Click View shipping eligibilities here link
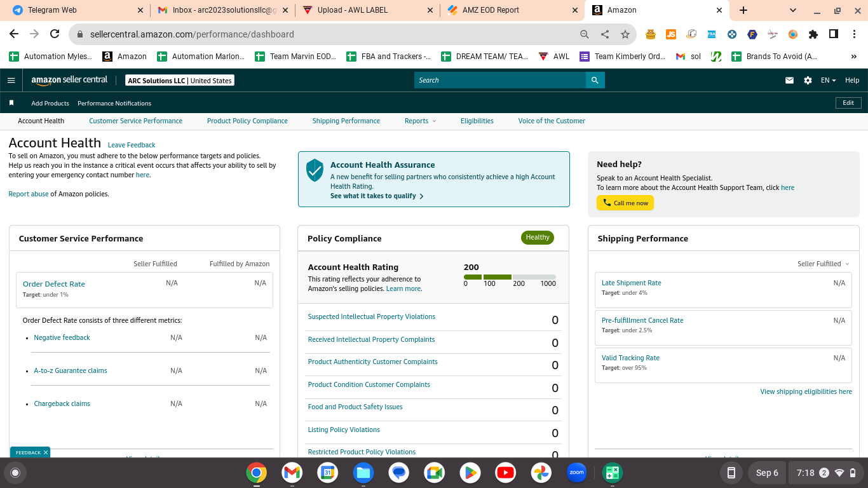Screen dimensions: 868x488 (x=806, y=391)
